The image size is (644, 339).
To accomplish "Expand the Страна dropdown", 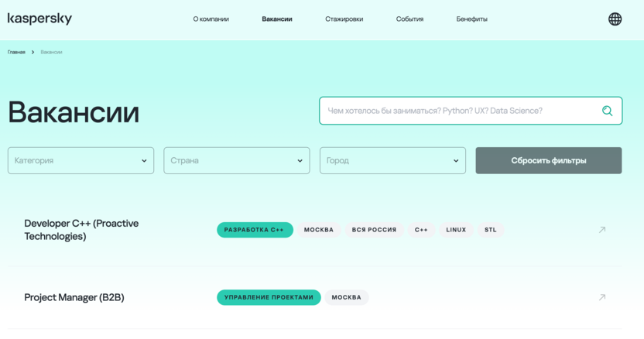I will (237, 161).
